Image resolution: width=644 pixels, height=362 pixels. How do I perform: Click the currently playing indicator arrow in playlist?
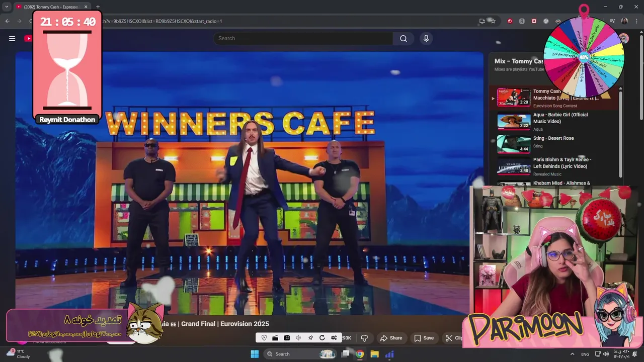tap(493, 98)
